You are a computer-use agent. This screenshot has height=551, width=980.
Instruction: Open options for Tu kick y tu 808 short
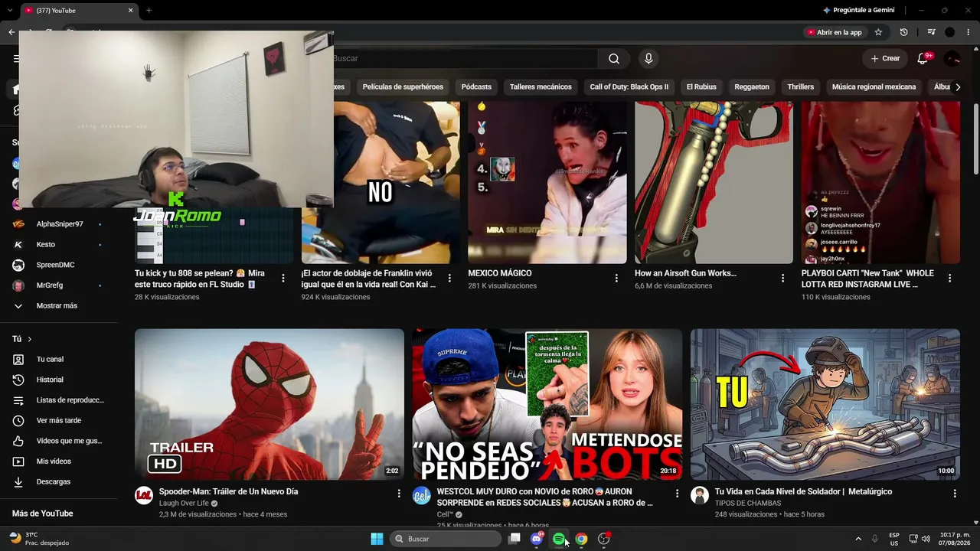click(283, 279)
